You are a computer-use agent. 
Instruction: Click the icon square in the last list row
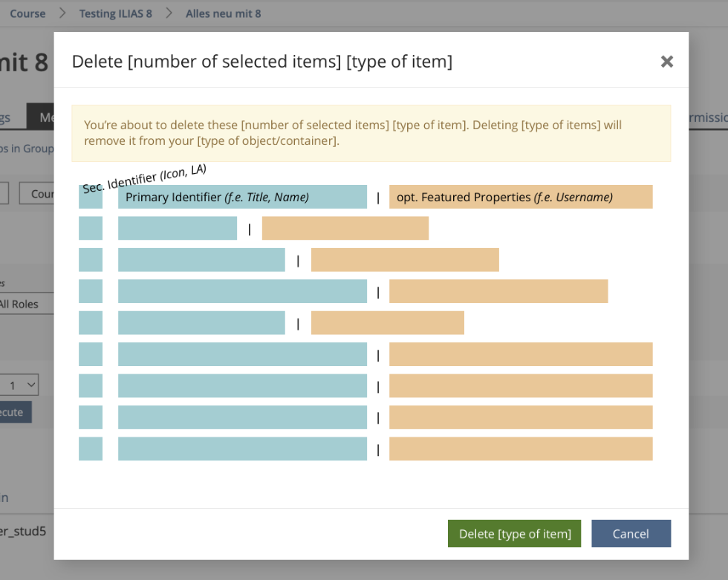click(x=91, y=449)
